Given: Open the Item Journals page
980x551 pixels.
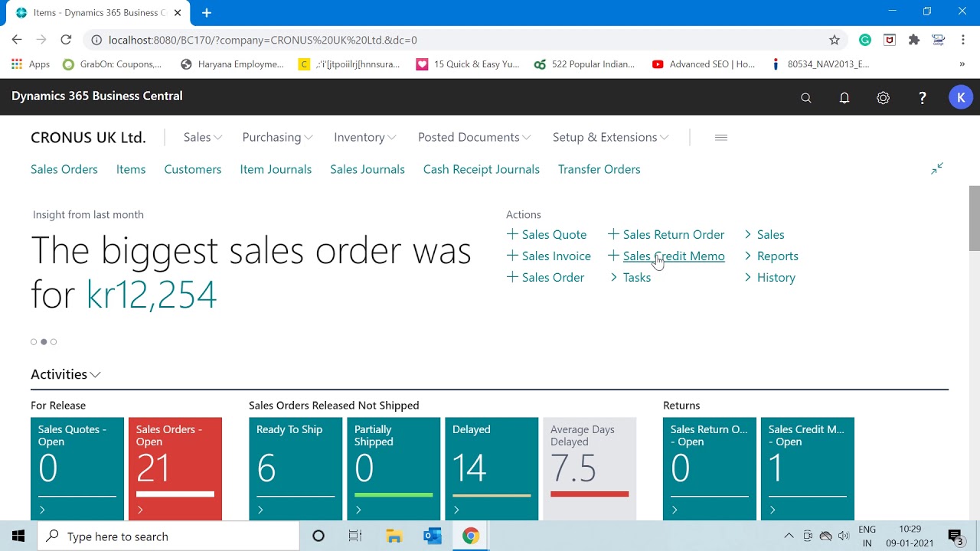Looking at the screenshot, I should pyautogui.click(x=276, y=169).
